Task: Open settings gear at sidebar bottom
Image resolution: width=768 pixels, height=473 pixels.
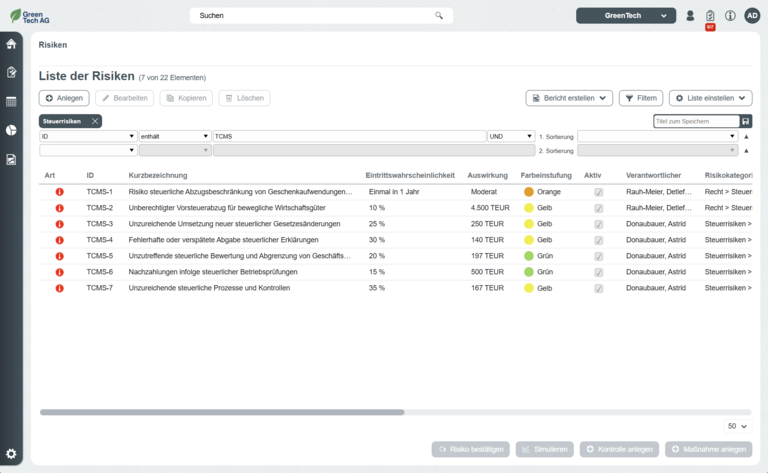Action: click(x=11, y=453)
